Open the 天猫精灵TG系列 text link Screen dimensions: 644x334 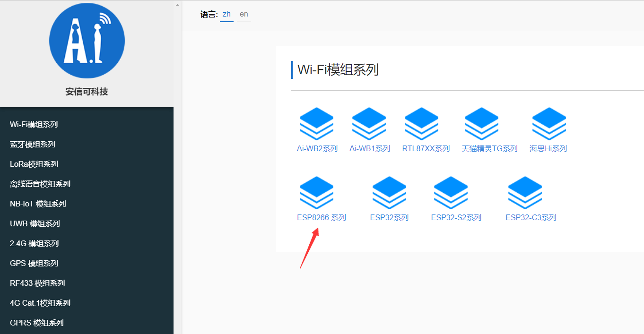(x=489, y=148)
